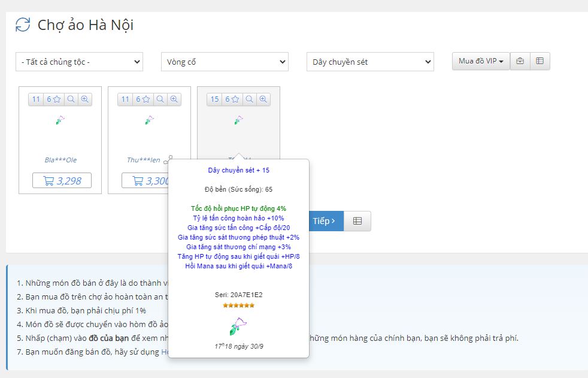Screen dimensions: 588x378
Task: Click the magnifier icon on Thu***len's item card
Action: (160, 99)
